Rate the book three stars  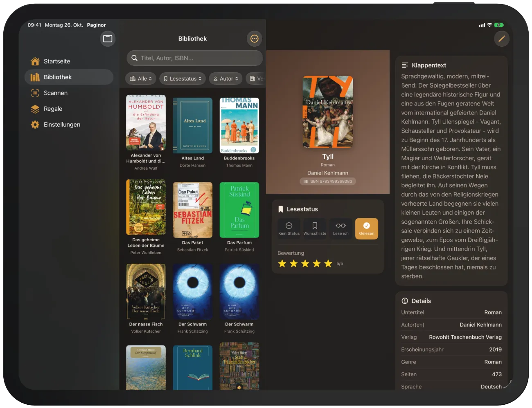click(x=305, y=264)
